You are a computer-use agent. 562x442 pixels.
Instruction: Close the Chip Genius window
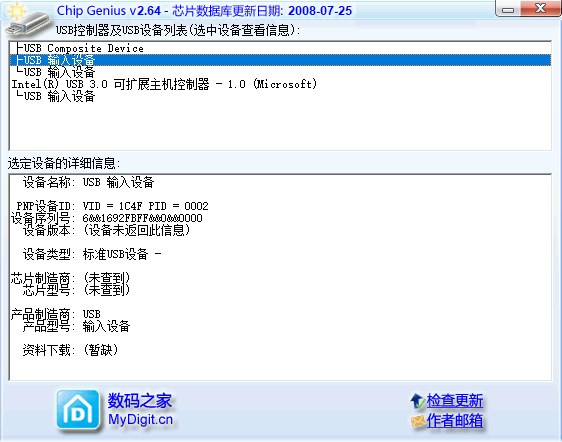coord(540,8)
